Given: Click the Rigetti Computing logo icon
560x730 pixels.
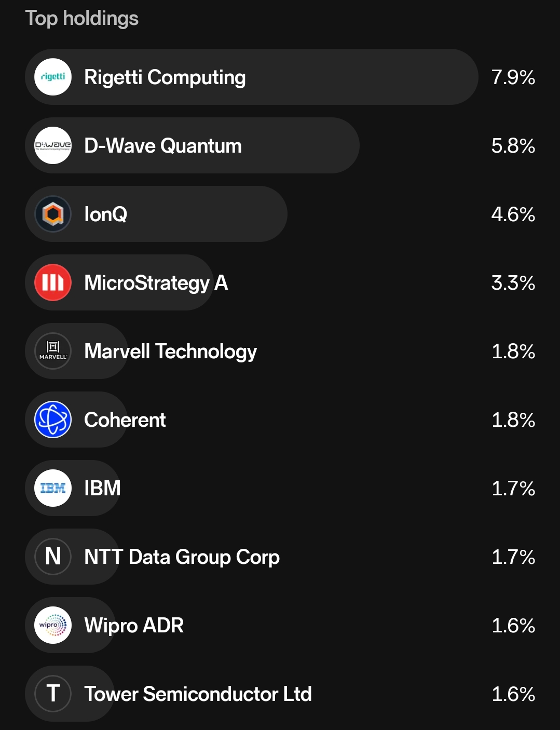Looking at the screenshot, I should [53, 77].
